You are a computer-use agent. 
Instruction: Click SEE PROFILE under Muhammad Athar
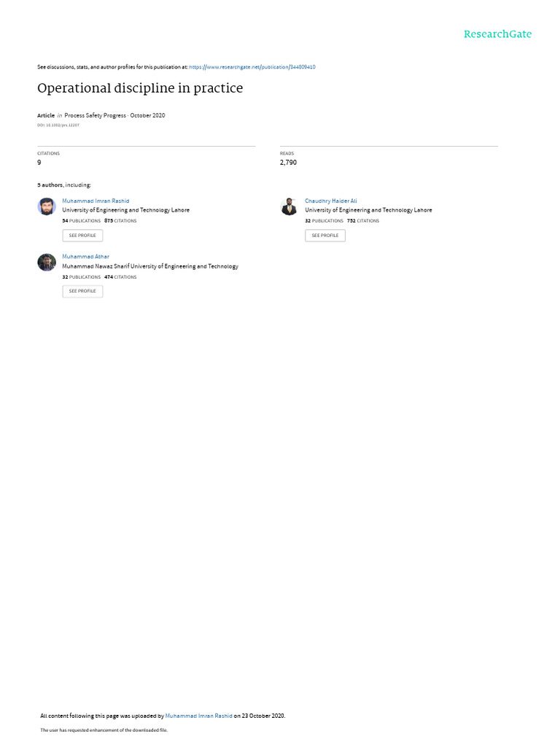[x=82, y=291]
